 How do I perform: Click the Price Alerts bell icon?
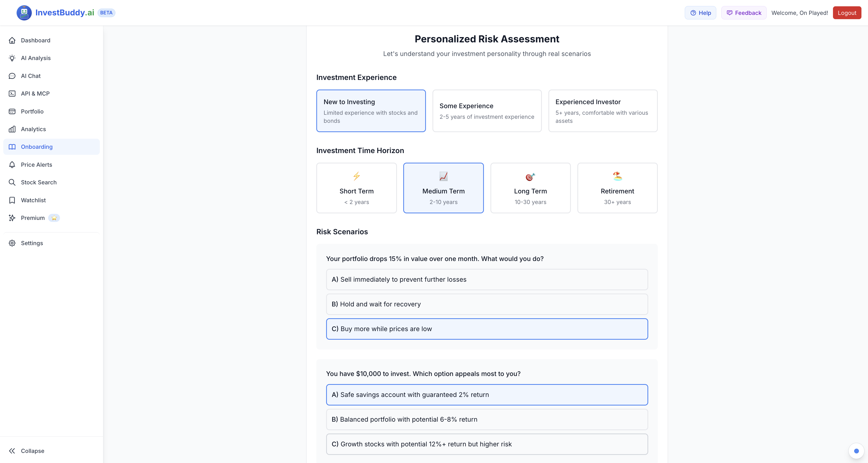coord(12,165)
